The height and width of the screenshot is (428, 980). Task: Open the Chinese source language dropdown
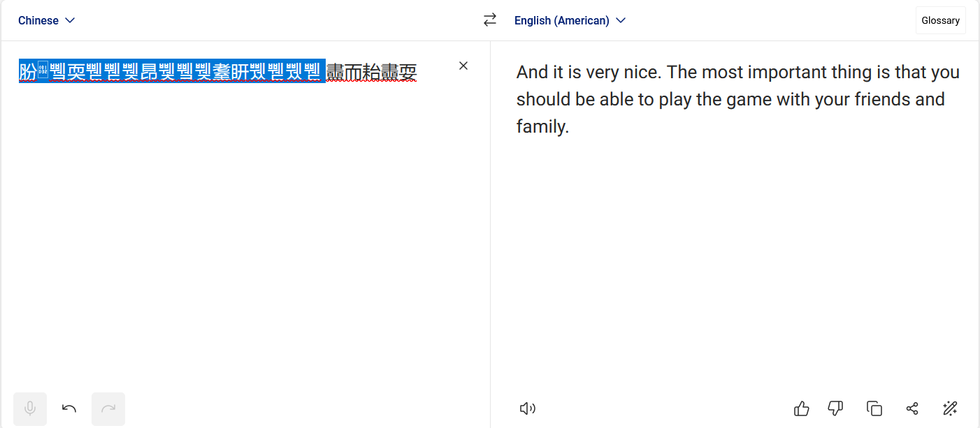tap(46, 20)
